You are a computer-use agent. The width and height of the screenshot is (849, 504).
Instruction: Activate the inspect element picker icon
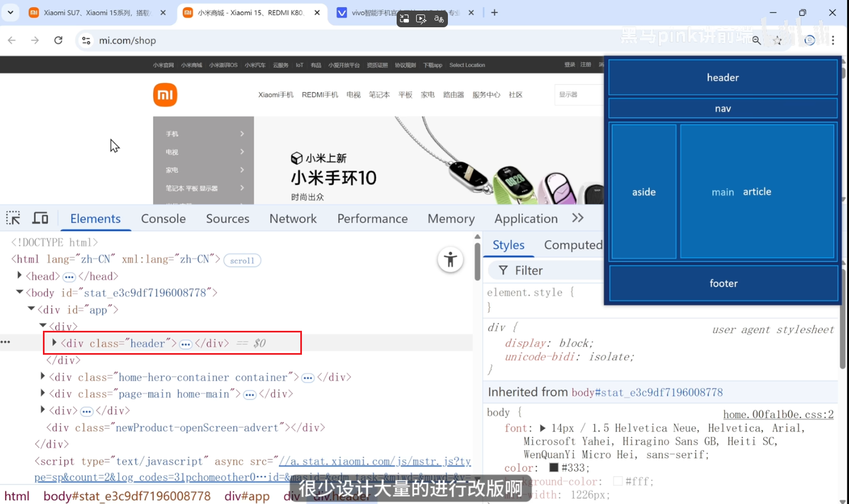(x=13, y=218)
